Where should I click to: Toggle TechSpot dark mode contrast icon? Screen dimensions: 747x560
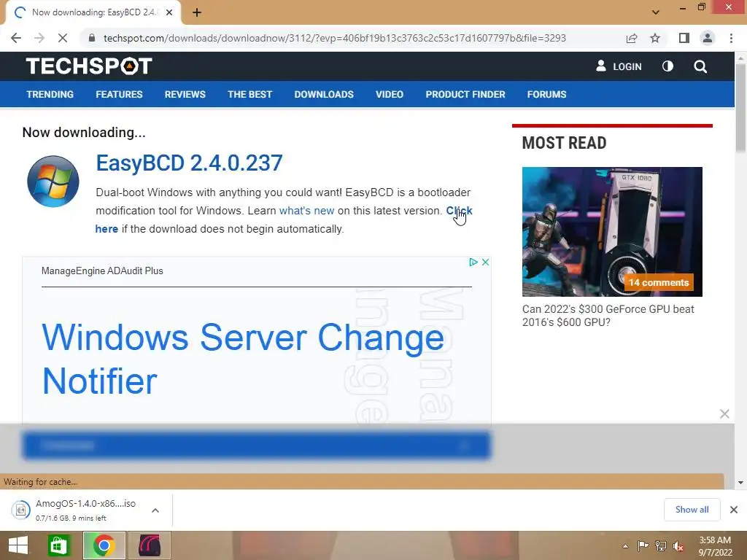click(x=668, y=66)
